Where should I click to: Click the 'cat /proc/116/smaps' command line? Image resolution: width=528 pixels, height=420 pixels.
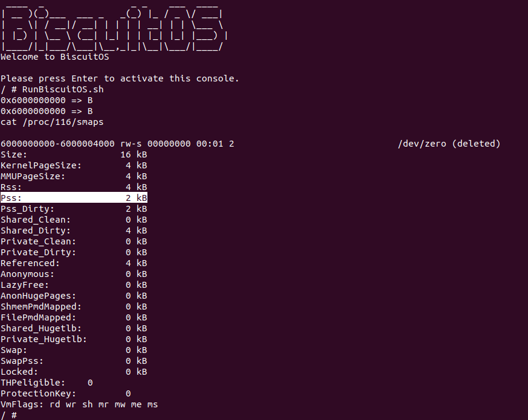click(52, 122)
